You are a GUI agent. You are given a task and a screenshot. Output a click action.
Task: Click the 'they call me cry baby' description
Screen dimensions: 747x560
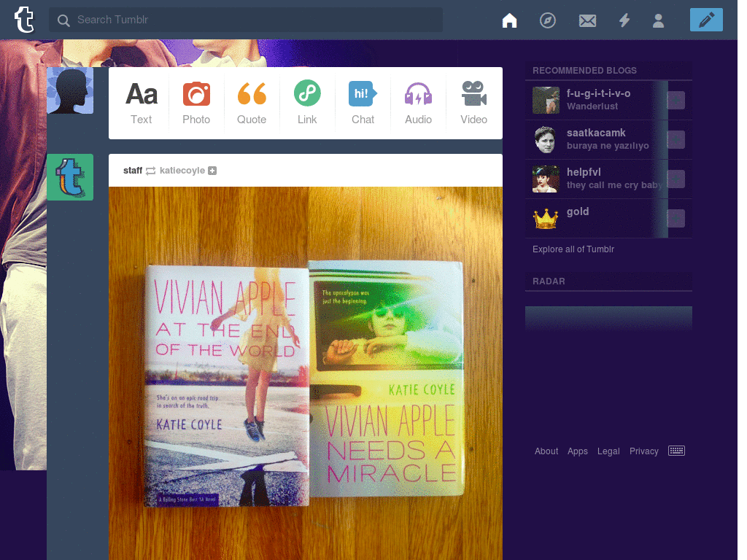point(614,185)
